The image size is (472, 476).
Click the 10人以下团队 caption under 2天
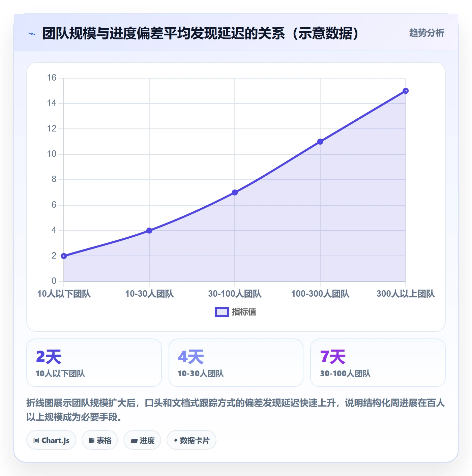60,374
